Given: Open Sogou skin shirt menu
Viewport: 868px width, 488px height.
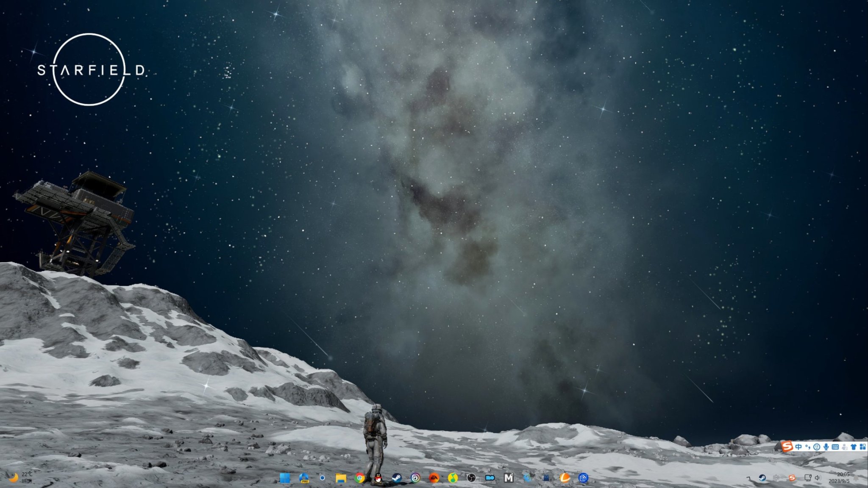Looking at the screenshot, I should pyautogui.click(x=854, y=447).
